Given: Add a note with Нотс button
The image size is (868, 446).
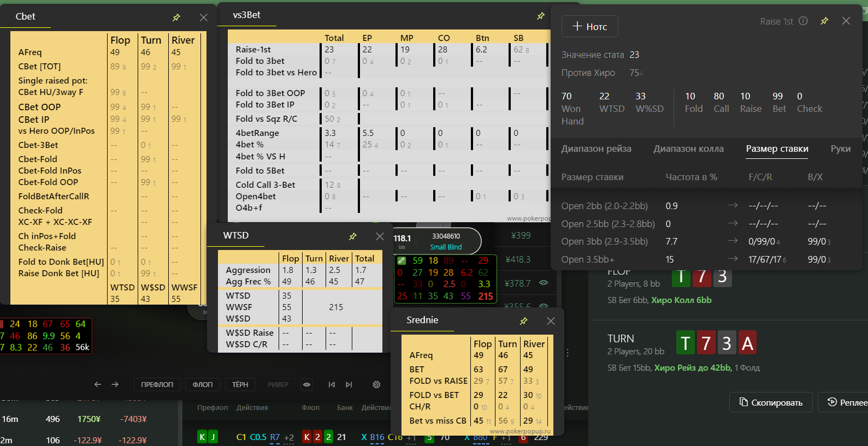Looking at the screenshot, I should coord(590,26).
